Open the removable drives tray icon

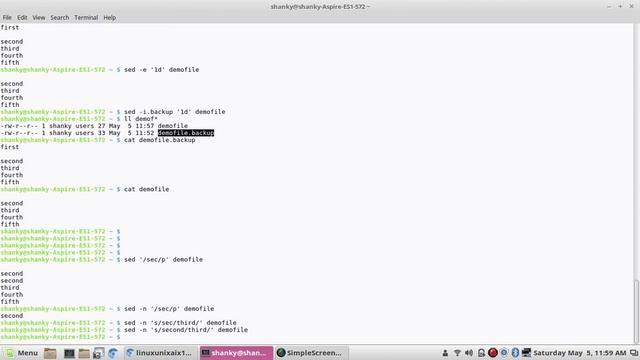click(x=481, y=353)
